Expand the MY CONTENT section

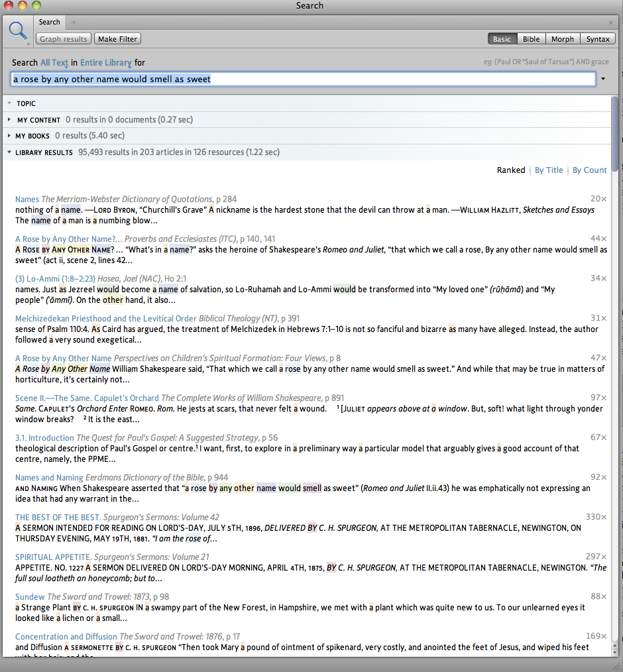coord(9,119)
